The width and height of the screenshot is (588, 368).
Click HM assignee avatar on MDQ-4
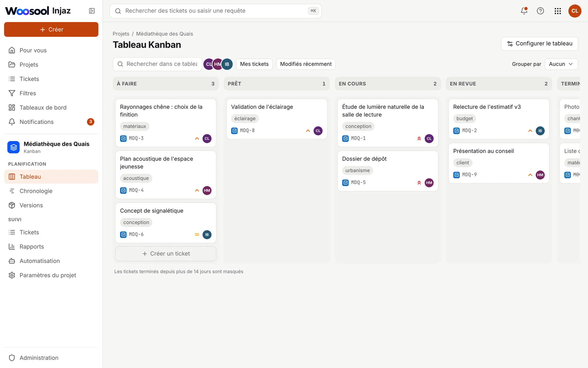[x=207, y=191]
